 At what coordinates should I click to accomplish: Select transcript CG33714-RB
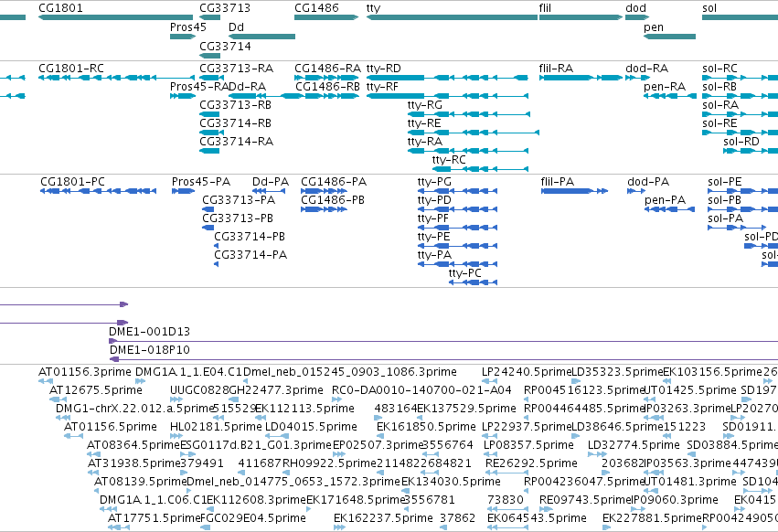(x=211, y=133)
